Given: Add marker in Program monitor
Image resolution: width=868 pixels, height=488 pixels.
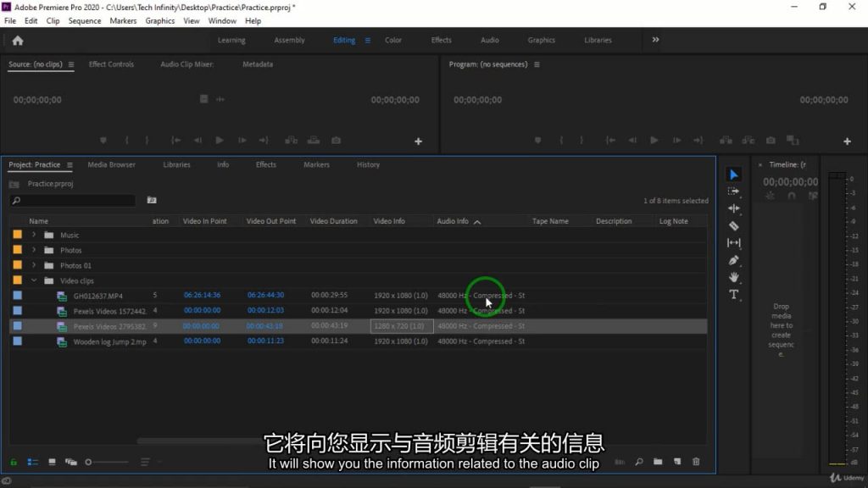Looking at the screenshot, I should (x=537, y=141).
